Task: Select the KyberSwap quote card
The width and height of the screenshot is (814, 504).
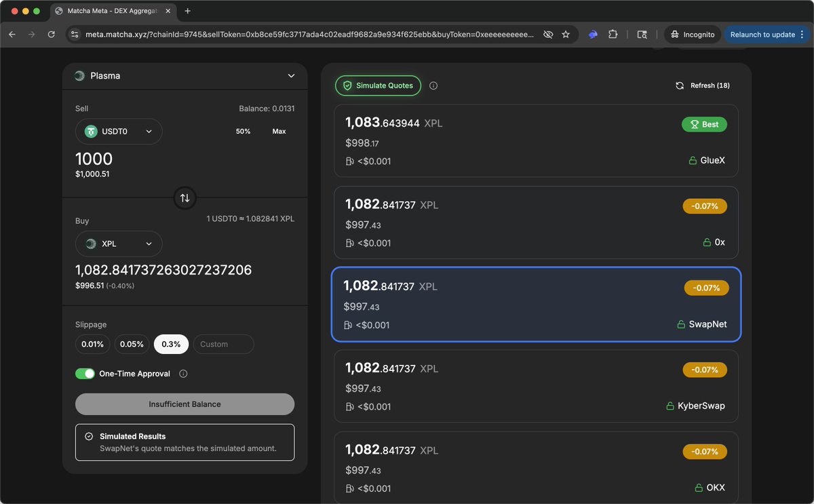Action: click(536, 386)
